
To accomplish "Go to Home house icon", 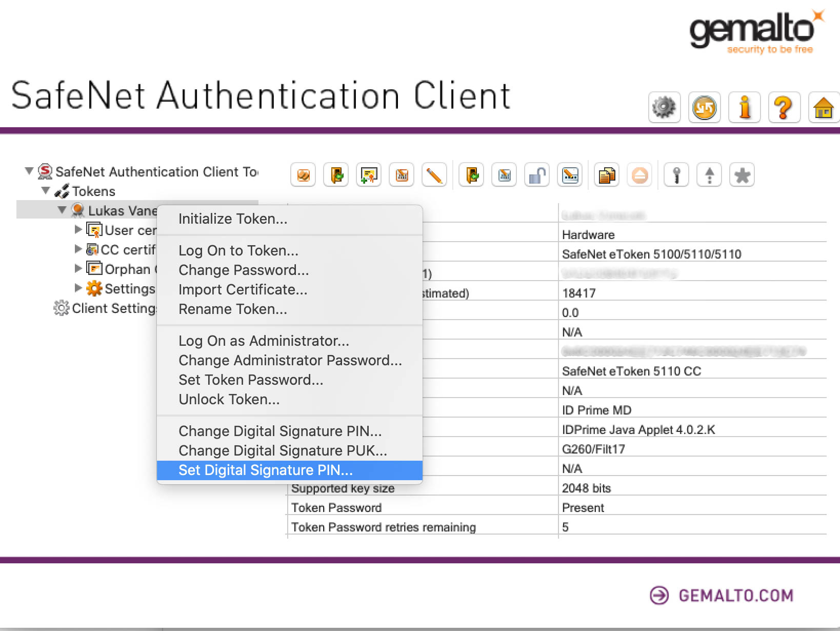I will click(824, 108).
